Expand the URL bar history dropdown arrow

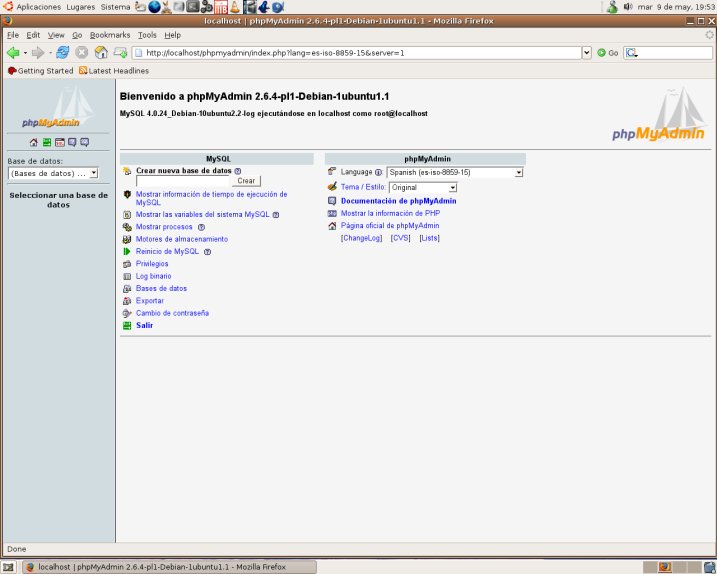(x=587, y=53)
